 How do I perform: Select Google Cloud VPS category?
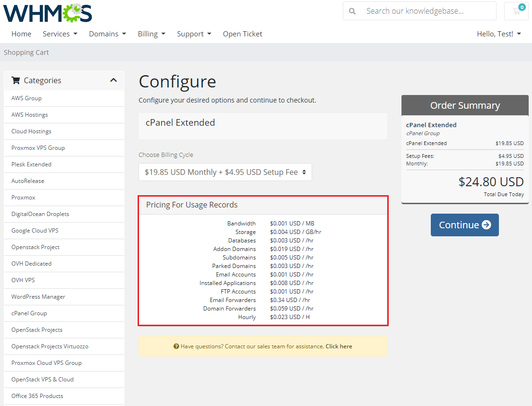tap(64, 231)
